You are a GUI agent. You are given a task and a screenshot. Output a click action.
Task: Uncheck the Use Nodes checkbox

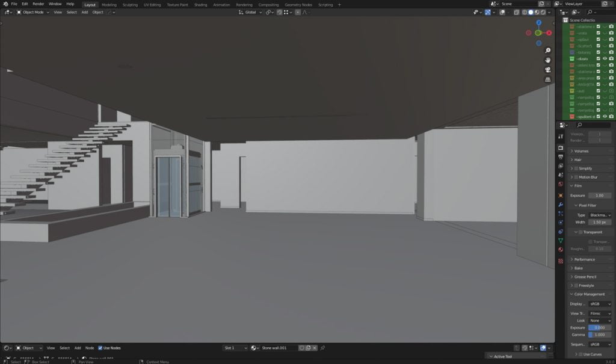tap(100, 348)
